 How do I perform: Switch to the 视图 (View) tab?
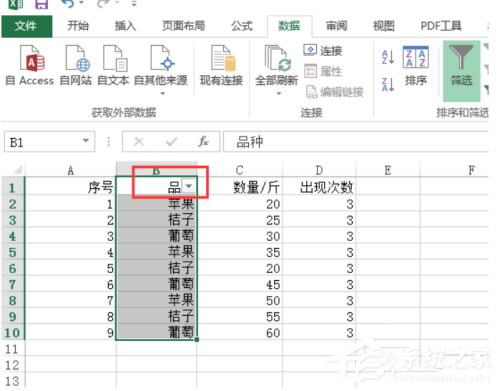pyautogui.click(x=383, y=26)
